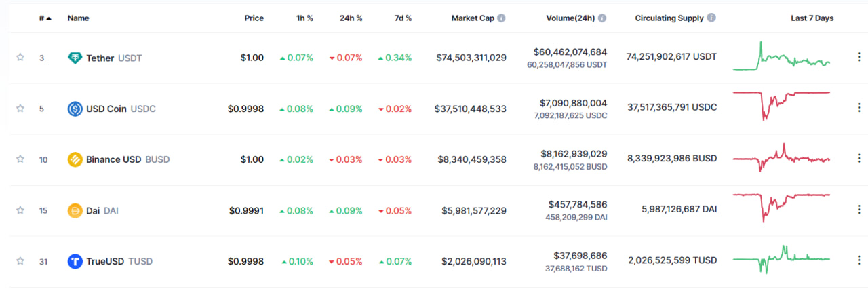The width and height of the screenshot is (868, 291).
Task: Open the three-dot menu for Binance USD
Action: (859, 159)
